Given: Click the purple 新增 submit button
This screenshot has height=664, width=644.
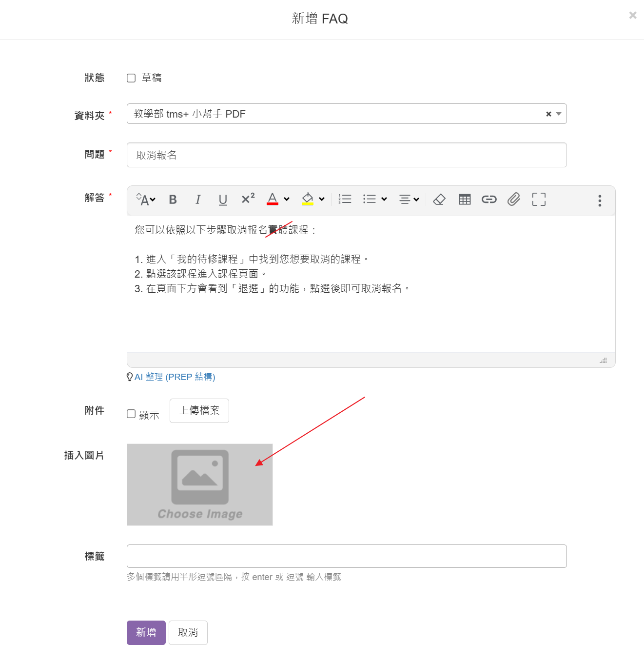Looking at the screenshot, I should pos(146,633).
